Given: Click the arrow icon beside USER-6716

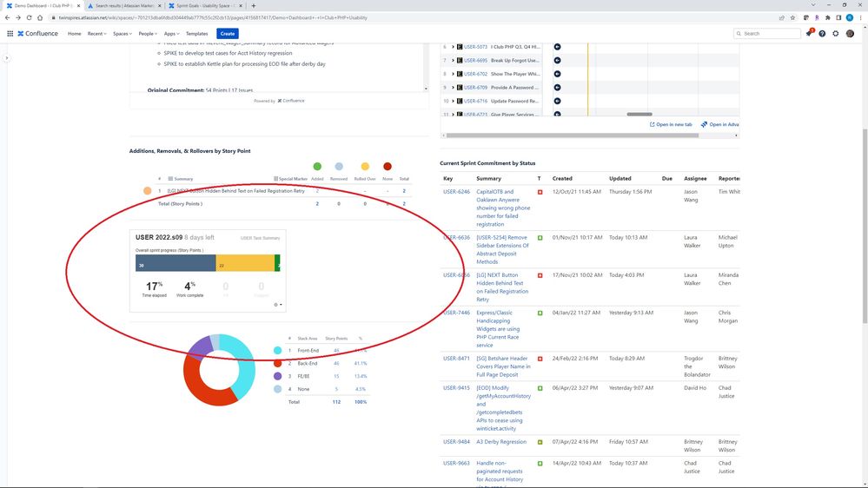Looking at the screenshot, I should tap(558, 102).
